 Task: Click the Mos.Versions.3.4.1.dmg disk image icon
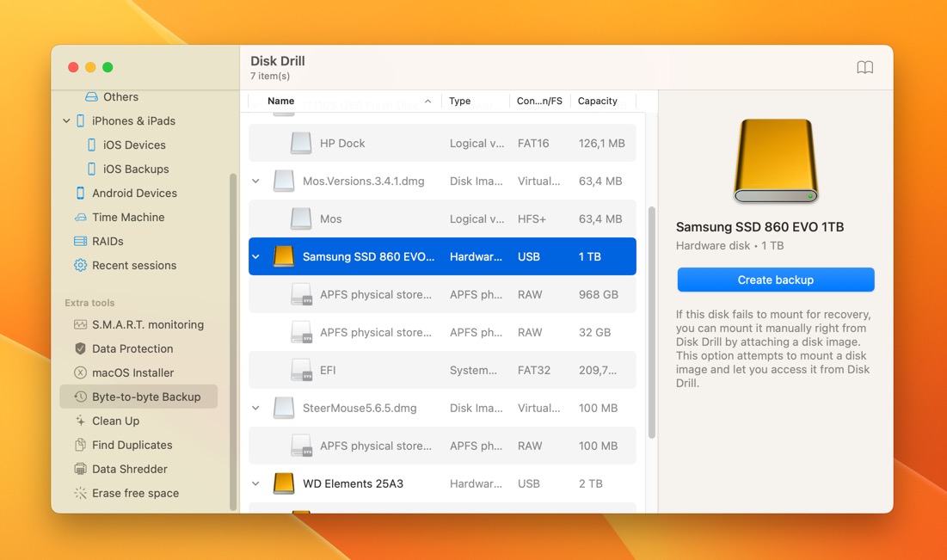pos(284,181)
